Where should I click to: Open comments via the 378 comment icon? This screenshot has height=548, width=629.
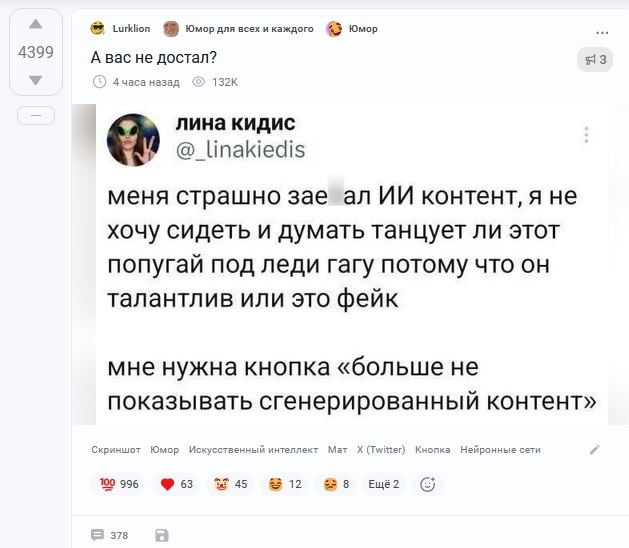pyautogui.click(x=98, y=535)
